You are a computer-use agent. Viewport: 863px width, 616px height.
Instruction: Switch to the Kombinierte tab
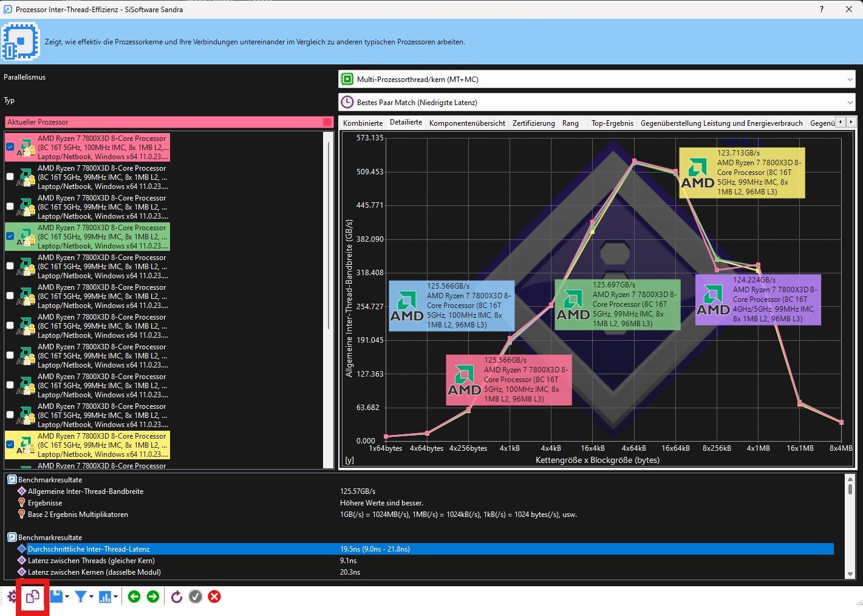[x=363, y=123]
